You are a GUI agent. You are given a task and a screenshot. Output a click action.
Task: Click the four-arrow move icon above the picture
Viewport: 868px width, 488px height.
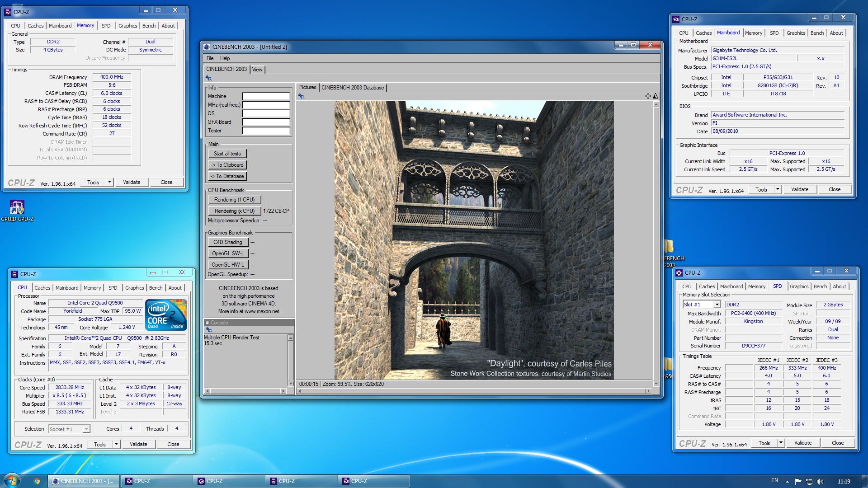(x=648, y=96)
